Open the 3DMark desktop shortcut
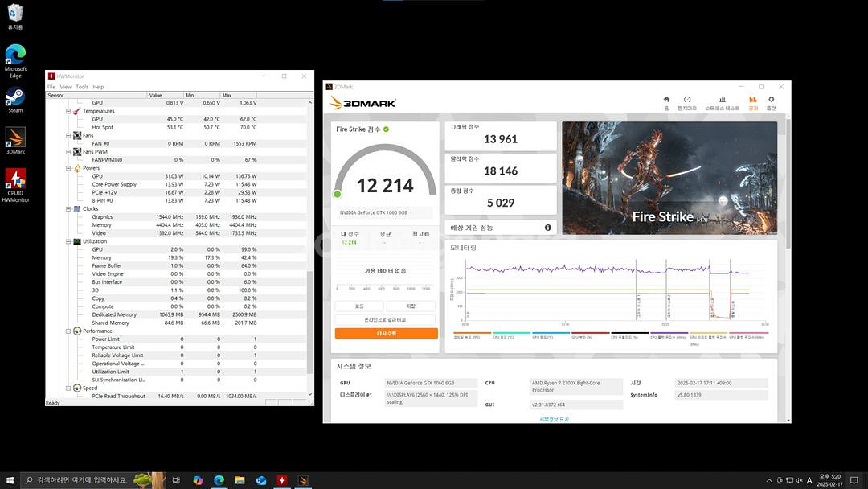The height and width of the screenshot is (489, 868). pos(15,141)
